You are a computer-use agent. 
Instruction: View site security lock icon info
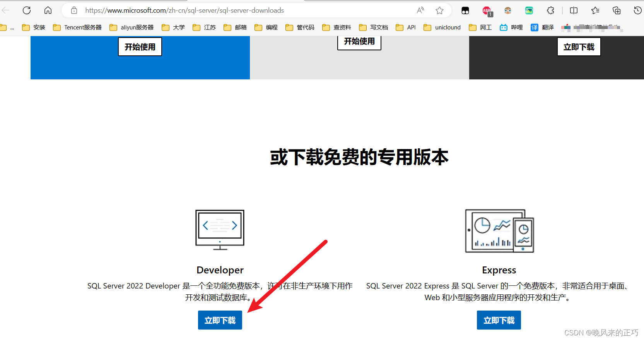pos(74,10)
